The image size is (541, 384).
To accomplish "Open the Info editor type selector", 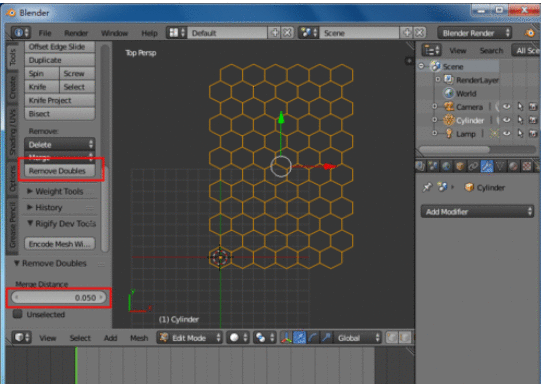I will 21,33.
